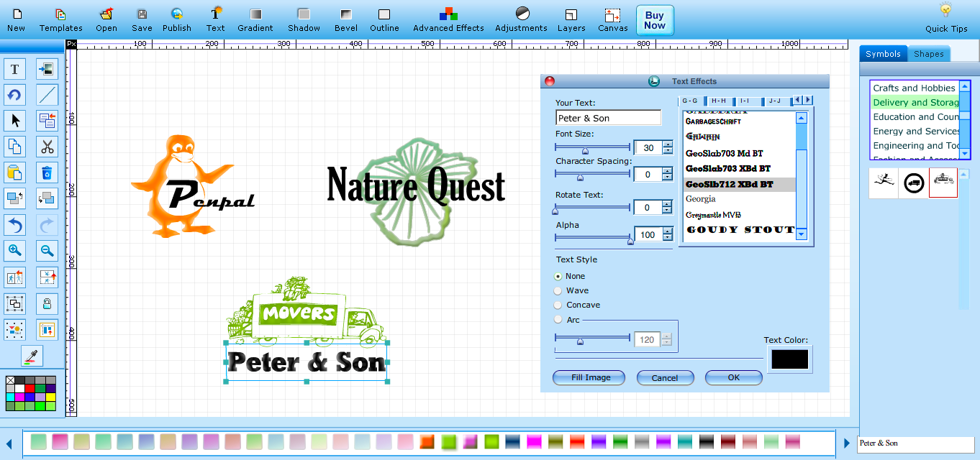Click the trash bin Delete icon
980x460 pixels.
coord(47,172)
